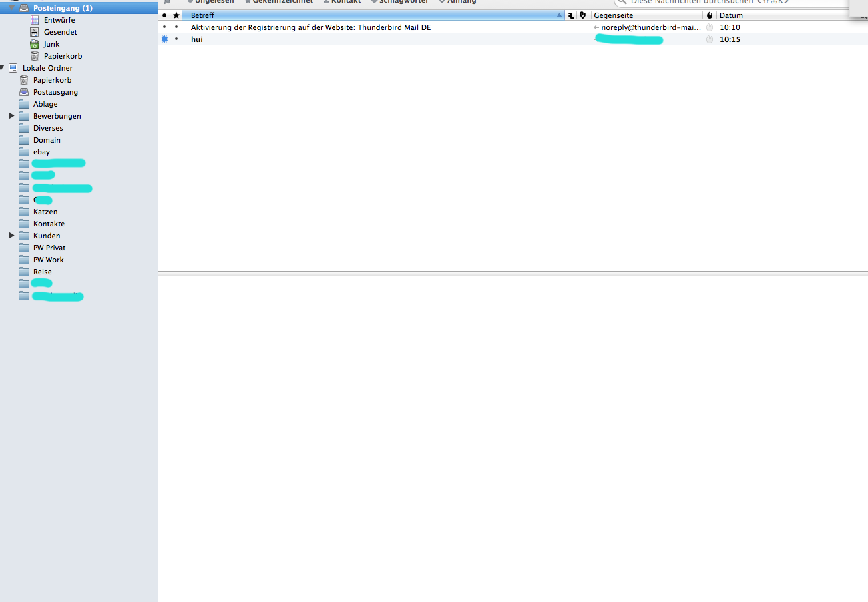This screenshot has height=602, width=868.
Task: Click the Katzen folder icon
Action: (x=24, y=212)
